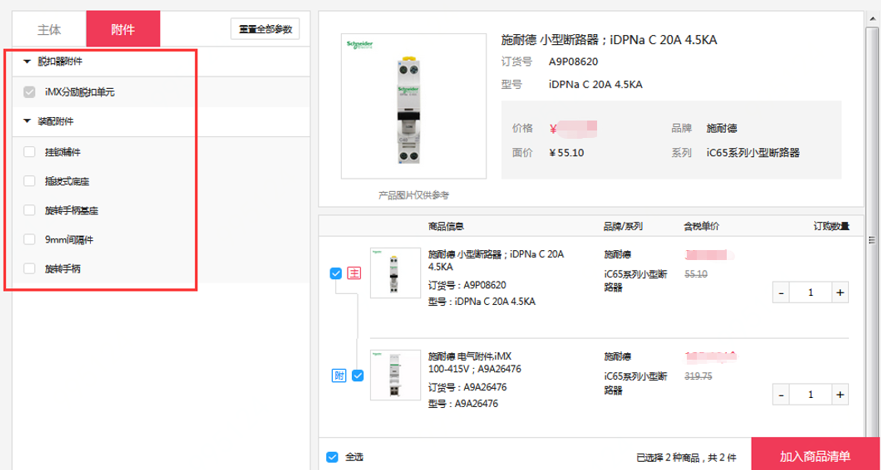Open the large circuit breaker product image
881x470 pixels.
click(414, 106)
